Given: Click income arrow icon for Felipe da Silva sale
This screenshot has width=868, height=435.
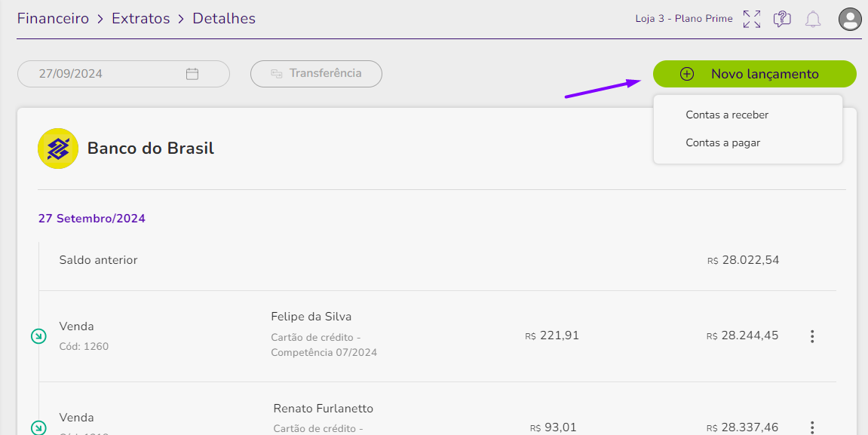Looking at the screenshot, I should 38,336.
